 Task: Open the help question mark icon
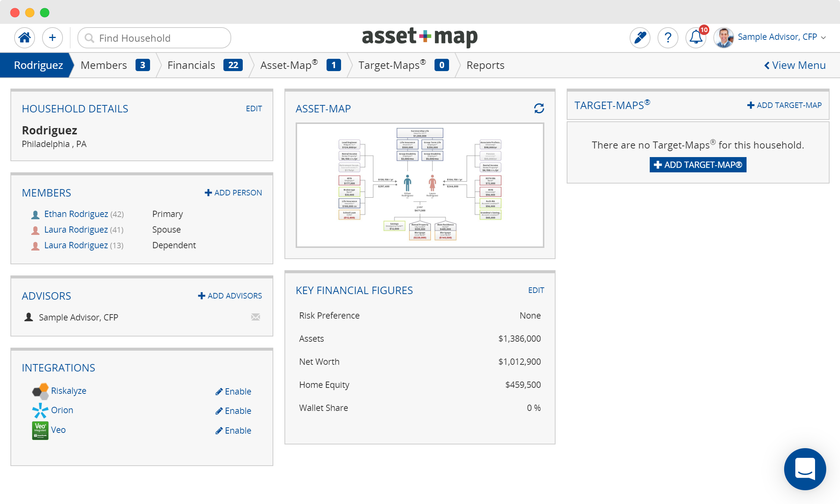click(668, 38)
